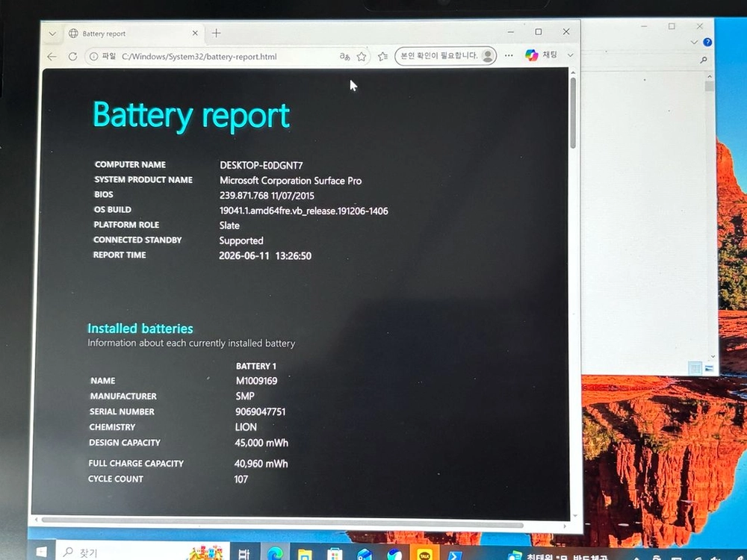Click the taskbar search box

[143, 553]
